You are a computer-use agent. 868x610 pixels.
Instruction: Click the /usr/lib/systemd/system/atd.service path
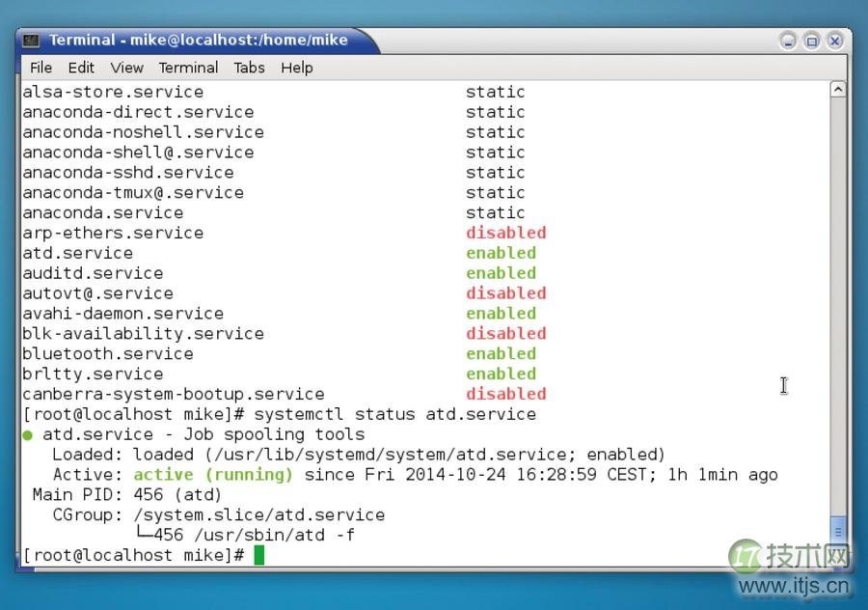point(391,455)
